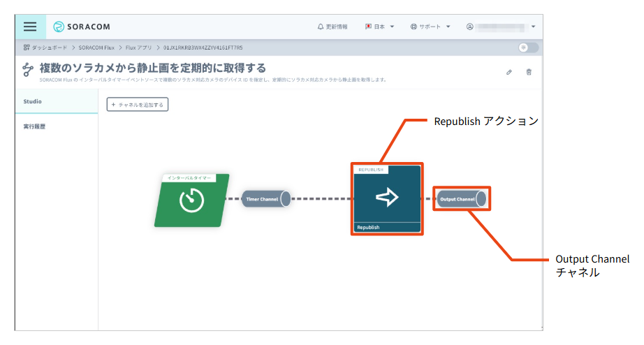Select the Studio tab
Viewport: 644px width, 345px height.
point(57,101)
